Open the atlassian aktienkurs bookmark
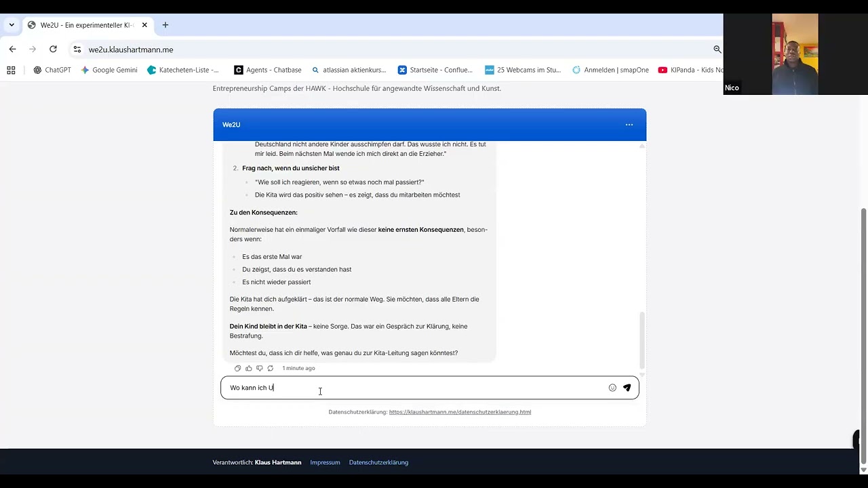868x488 pixels. 349,70
